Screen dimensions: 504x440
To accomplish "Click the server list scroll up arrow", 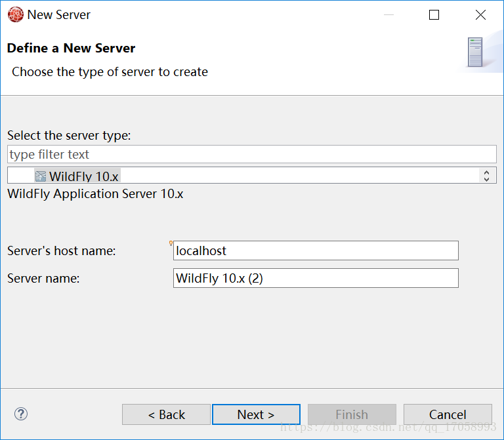I will click(x=486, y=172).
